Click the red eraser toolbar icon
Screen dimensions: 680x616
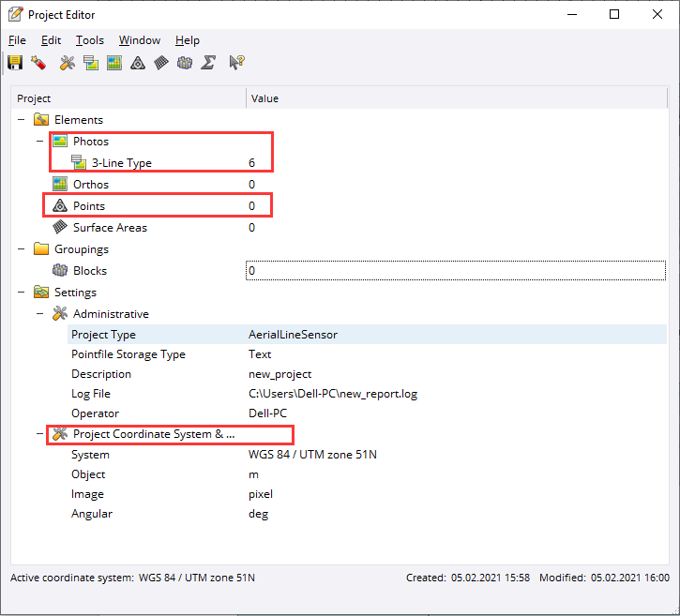pos(38,63)
